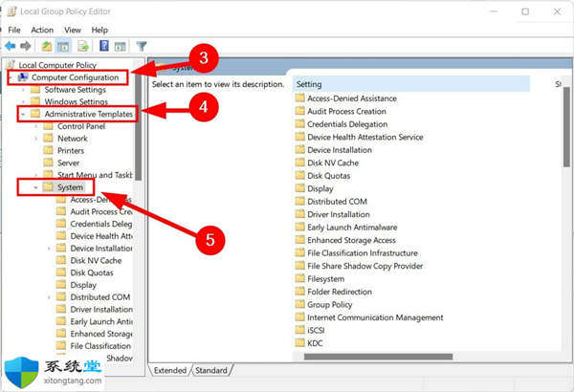Select Disk Quotas in Setting list

click(323, 176)
